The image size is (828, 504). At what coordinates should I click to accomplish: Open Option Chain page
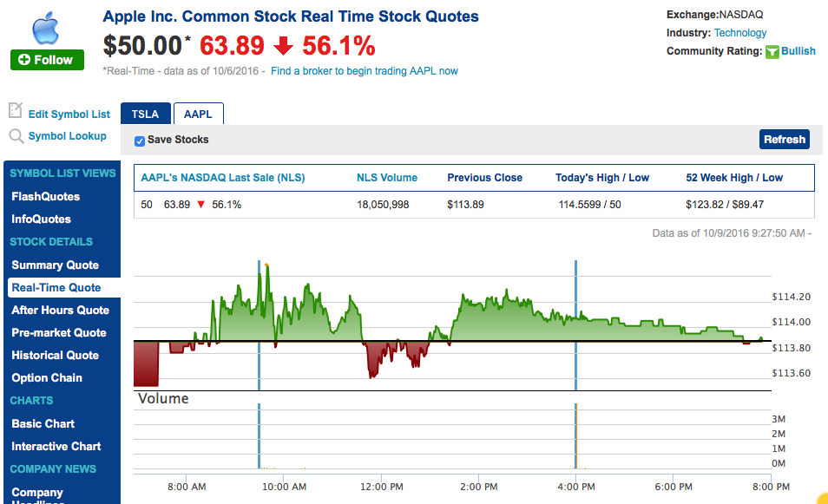(47, 378)
